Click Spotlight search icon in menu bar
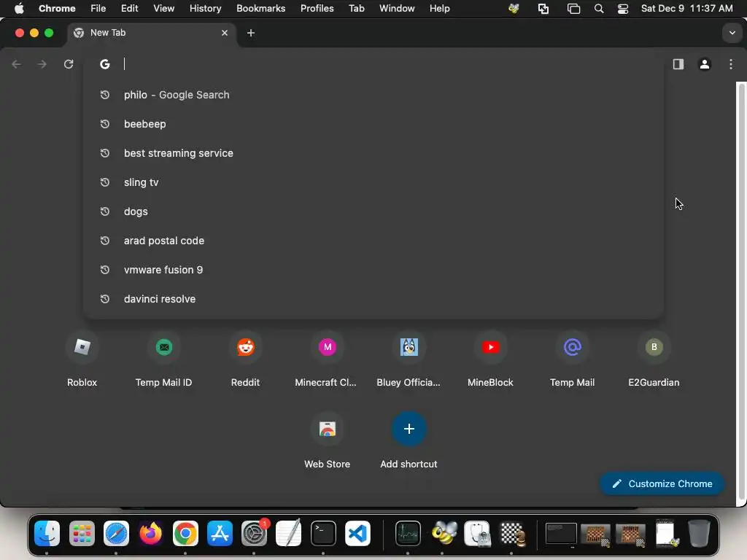747x560 pixels. (599, 9)
